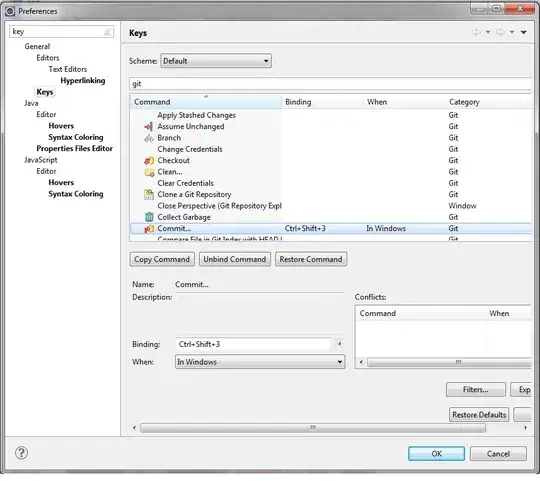
Task: Click the Restore Command button
Action: [311, 259]
